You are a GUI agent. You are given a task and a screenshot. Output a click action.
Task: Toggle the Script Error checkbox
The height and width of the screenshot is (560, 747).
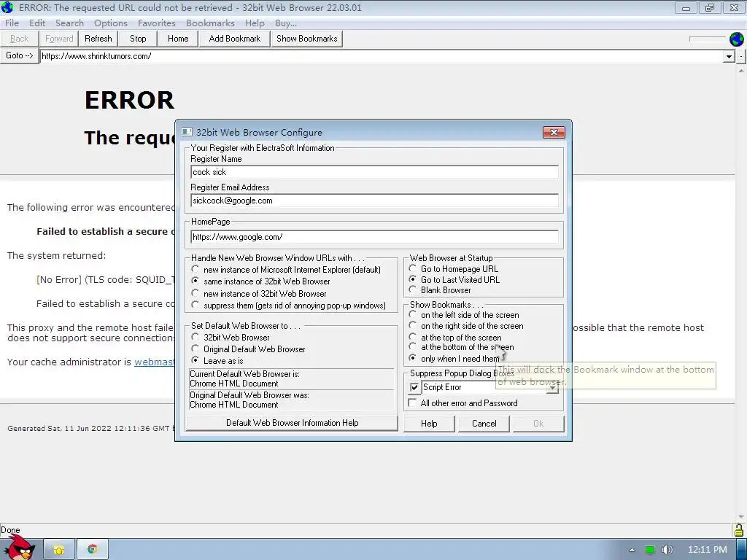[414, 388]
